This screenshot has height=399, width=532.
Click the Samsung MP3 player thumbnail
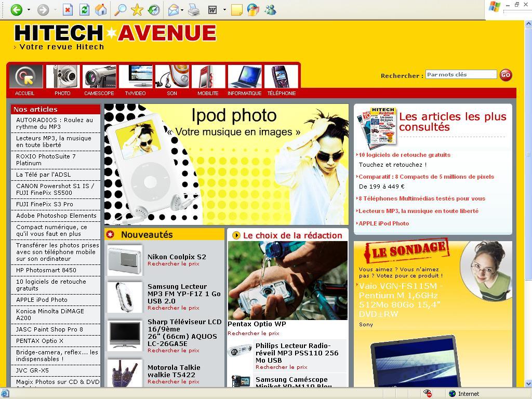click(x=125, y=297)
